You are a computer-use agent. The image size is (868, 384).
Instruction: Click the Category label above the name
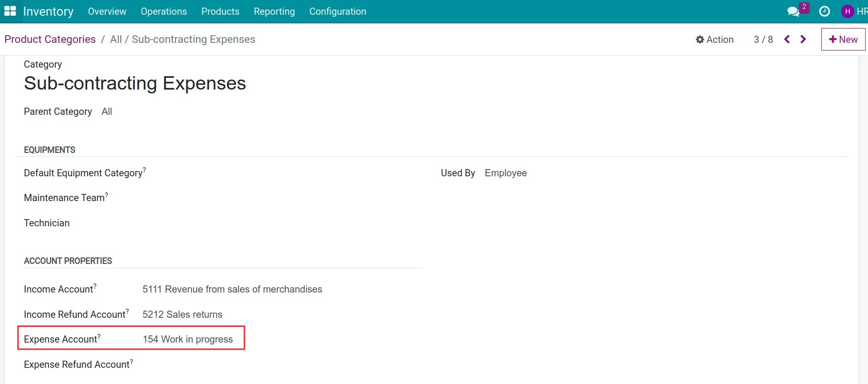[x=43, y=64]
